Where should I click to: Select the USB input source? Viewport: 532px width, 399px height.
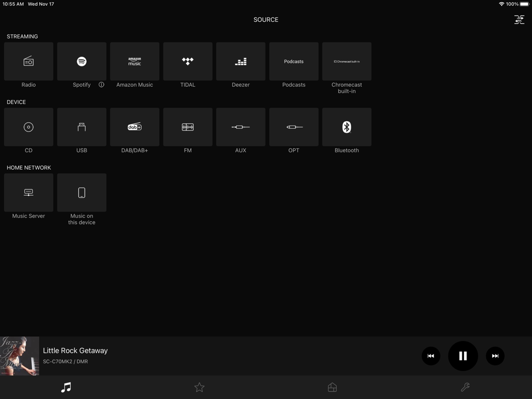click(x=81, y=127)
